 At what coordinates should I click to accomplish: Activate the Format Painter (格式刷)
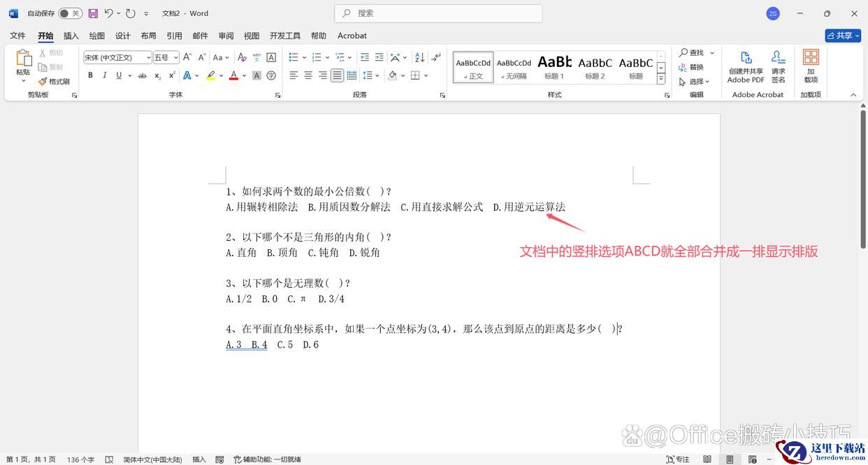[x=54, y=82]
